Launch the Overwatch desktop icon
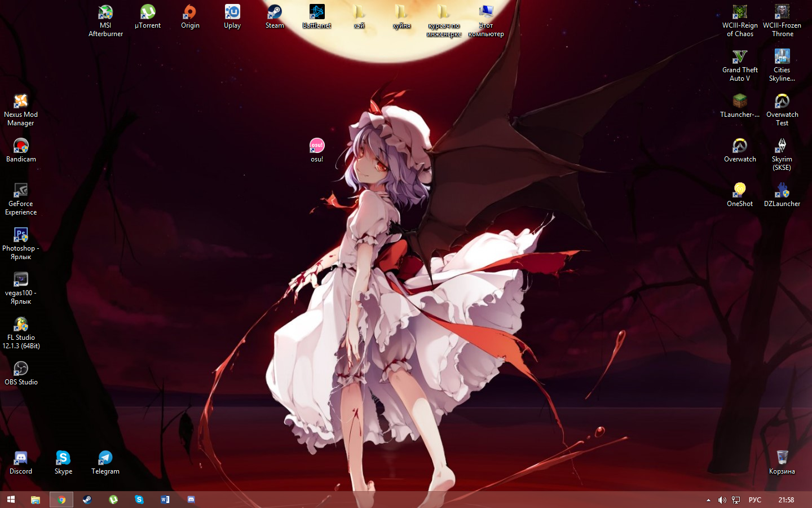Image resolution: width=812 pixels, height=508 pixels. point(740,150)
